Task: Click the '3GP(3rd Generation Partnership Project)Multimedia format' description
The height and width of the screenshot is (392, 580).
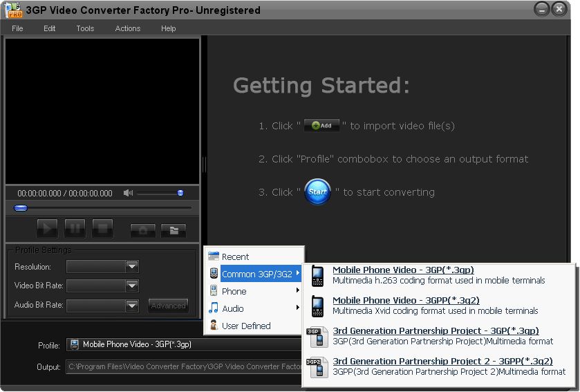Action: coord(442,341)
